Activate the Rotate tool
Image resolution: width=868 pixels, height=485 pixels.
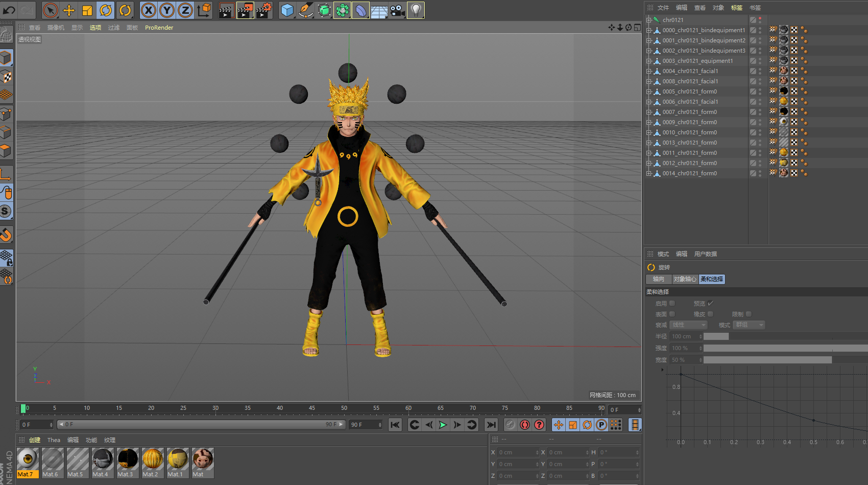(x=106, y=10)
